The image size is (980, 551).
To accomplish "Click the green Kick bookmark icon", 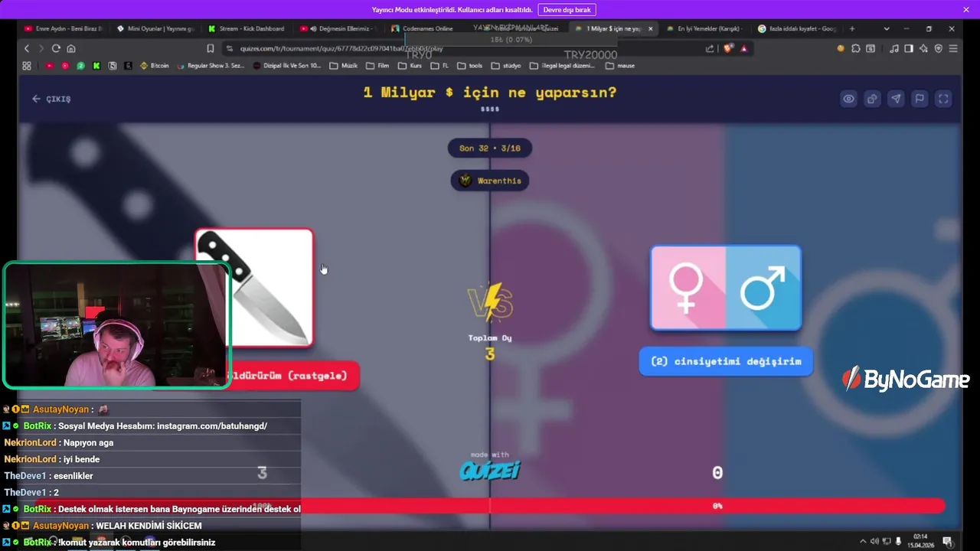I will tap(96, 66).
